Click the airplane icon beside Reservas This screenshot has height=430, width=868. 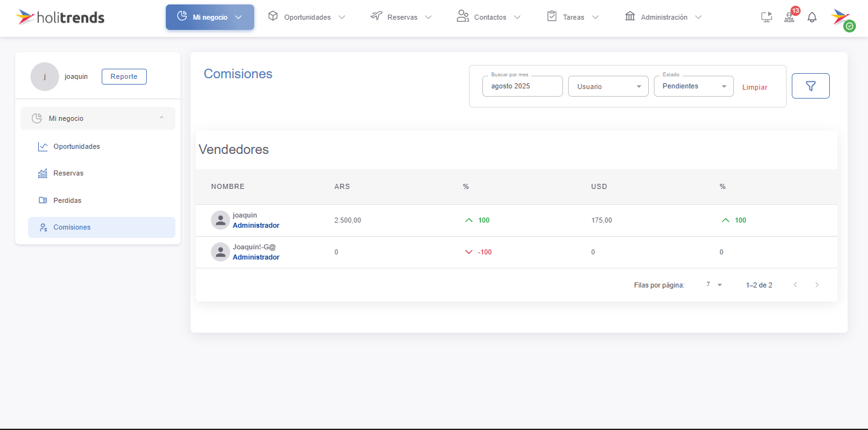376,16
